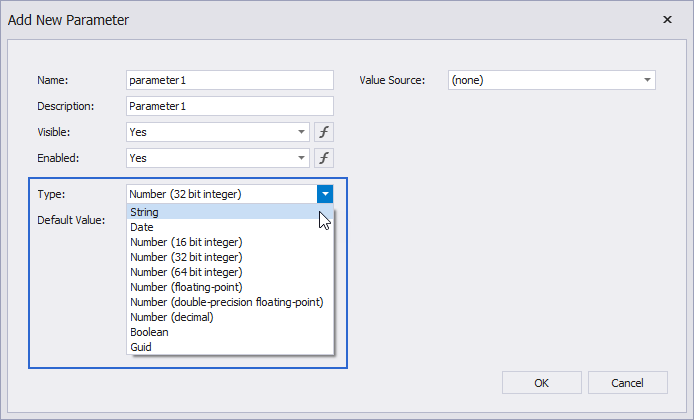Image resolution: width=694 pixels, height=420 pixels.
Task: Click expression icon next to Enabled field
Action: click(x=324, y=158)
